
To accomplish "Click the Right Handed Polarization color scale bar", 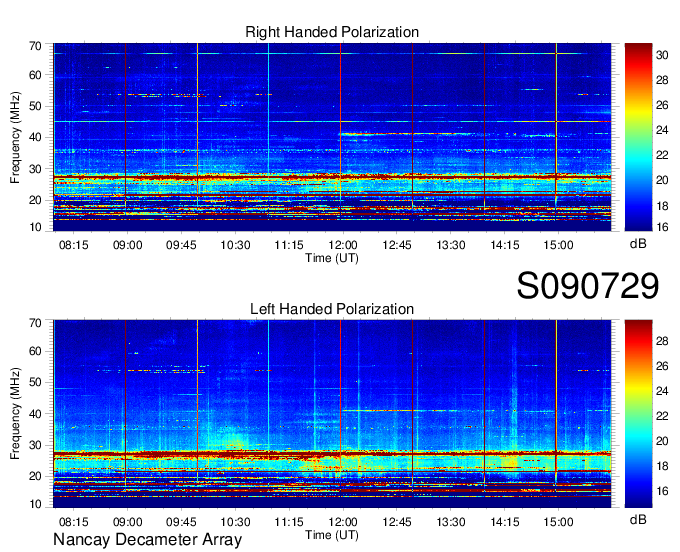I will 638,137.
